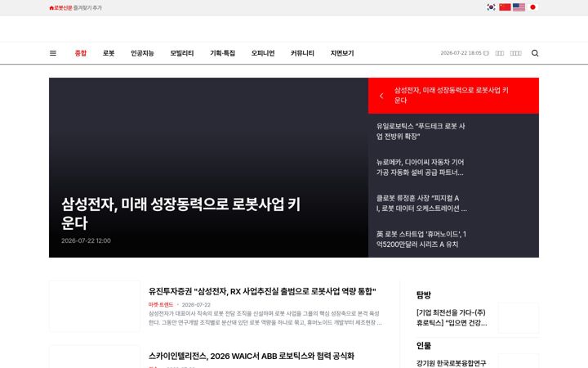The height and width of the screenshot is (368, 588).
Task: Select the 英 로봇 스타트업 '휴머노이드' slide entry
Action: coord(421,239)
